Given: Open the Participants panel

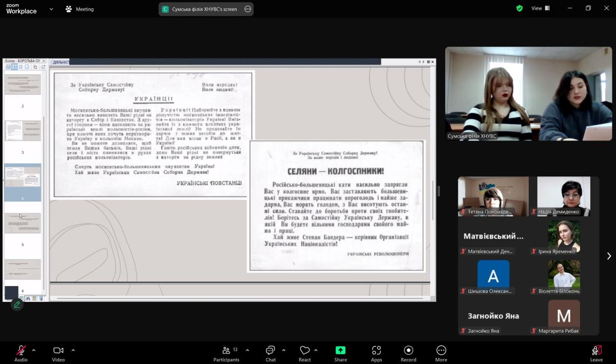Looking at the screenshot, I should coord(226,352).
